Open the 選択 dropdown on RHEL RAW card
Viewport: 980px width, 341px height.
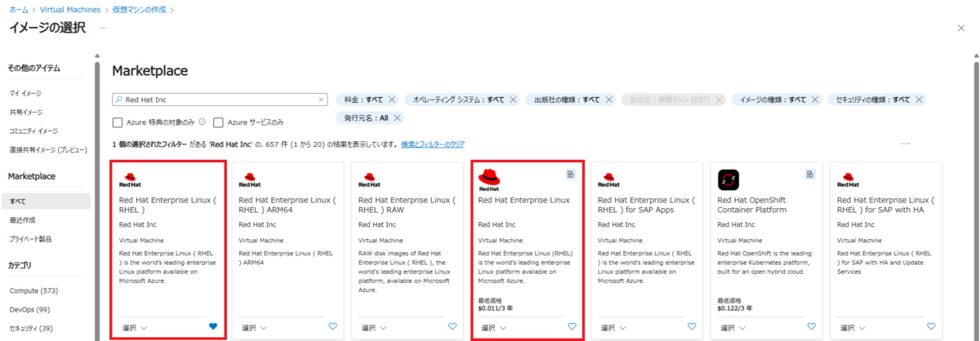[x=374, y=327]
